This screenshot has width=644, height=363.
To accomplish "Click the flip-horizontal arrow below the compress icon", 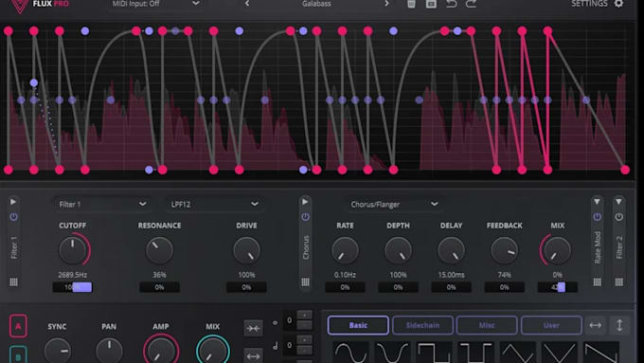I will pos(253,356).
